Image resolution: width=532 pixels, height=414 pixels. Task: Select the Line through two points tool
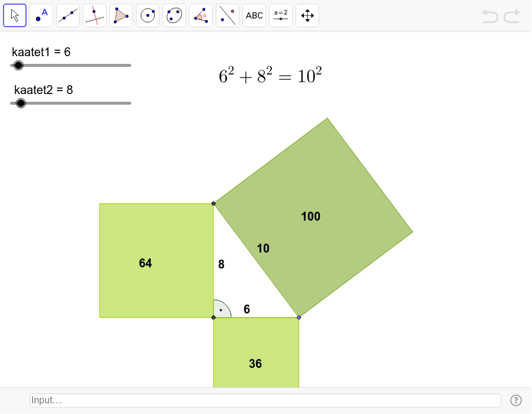coord(68,15)
